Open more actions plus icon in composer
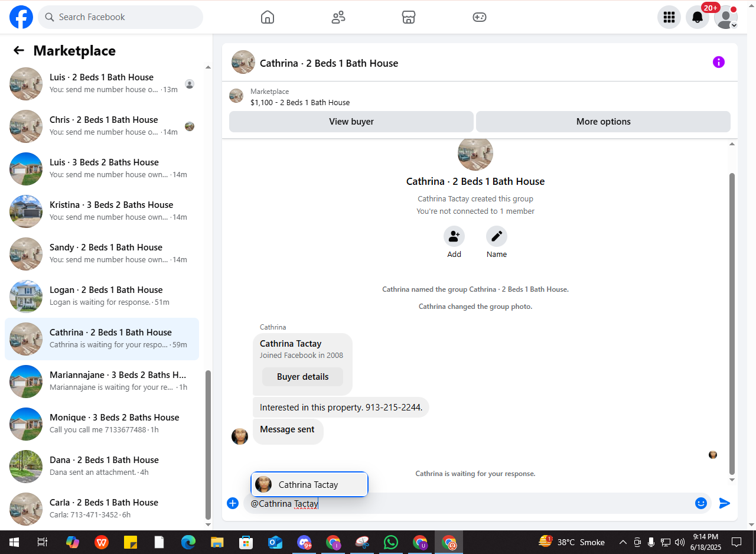756x554 pixels. coord(233,503)
